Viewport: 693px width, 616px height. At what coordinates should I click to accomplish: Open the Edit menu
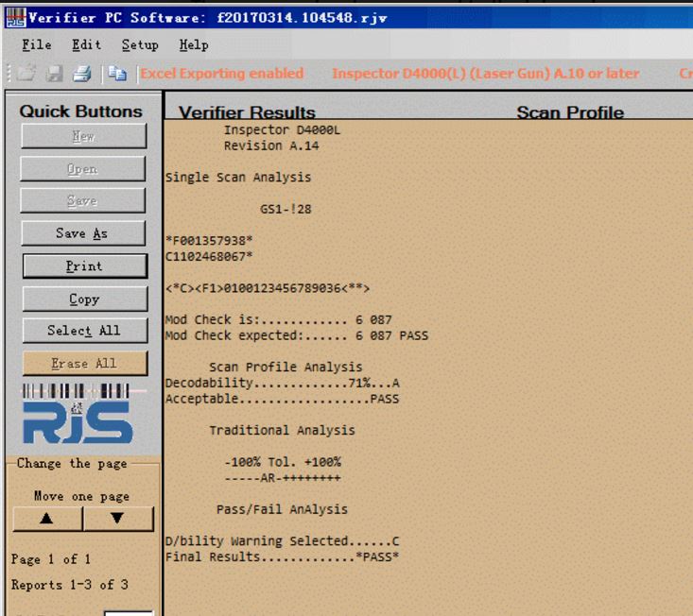click(x=86, y=45)
